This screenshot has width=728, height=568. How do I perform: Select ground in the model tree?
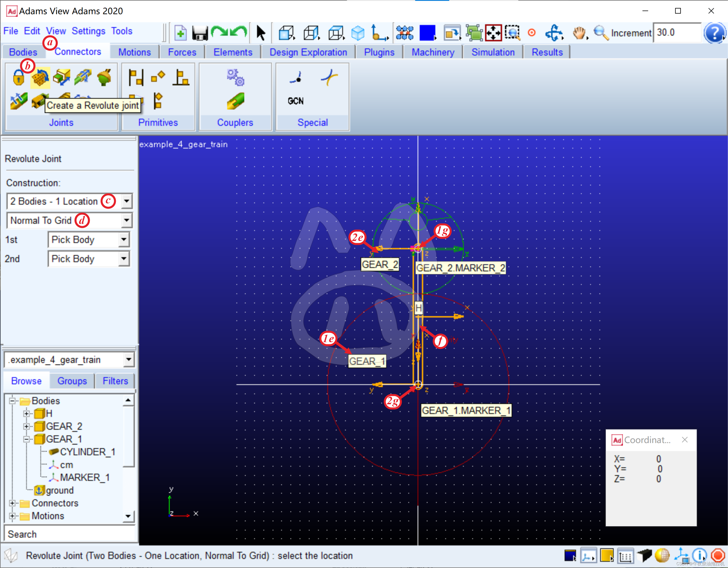pos(54,490)
